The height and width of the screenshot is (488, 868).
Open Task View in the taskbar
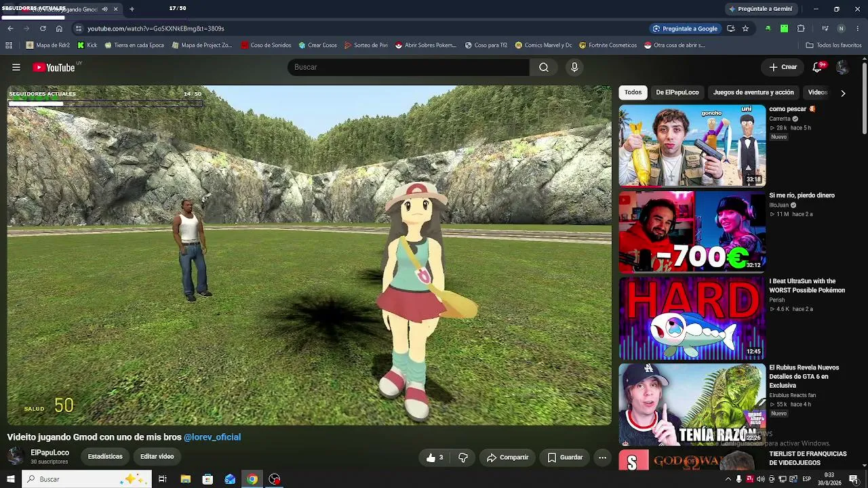coord(163,479)
